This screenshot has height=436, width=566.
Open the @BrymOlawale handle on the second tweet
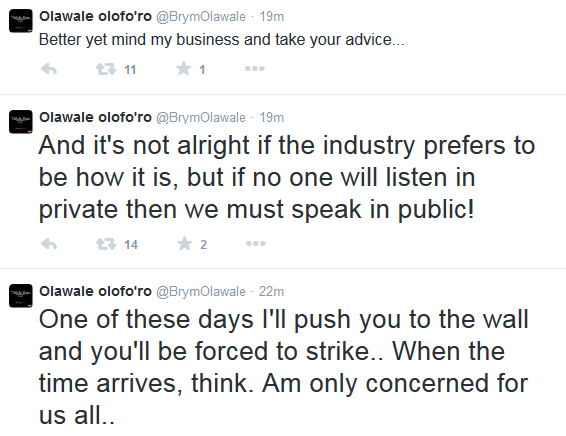click(201, 118)
